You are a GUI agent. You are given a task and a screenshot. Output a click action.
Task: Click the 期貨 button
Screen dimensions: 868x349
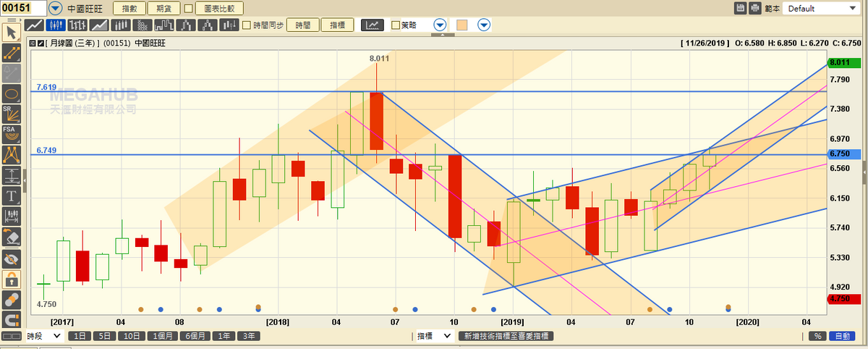click(x=163, y=9)
